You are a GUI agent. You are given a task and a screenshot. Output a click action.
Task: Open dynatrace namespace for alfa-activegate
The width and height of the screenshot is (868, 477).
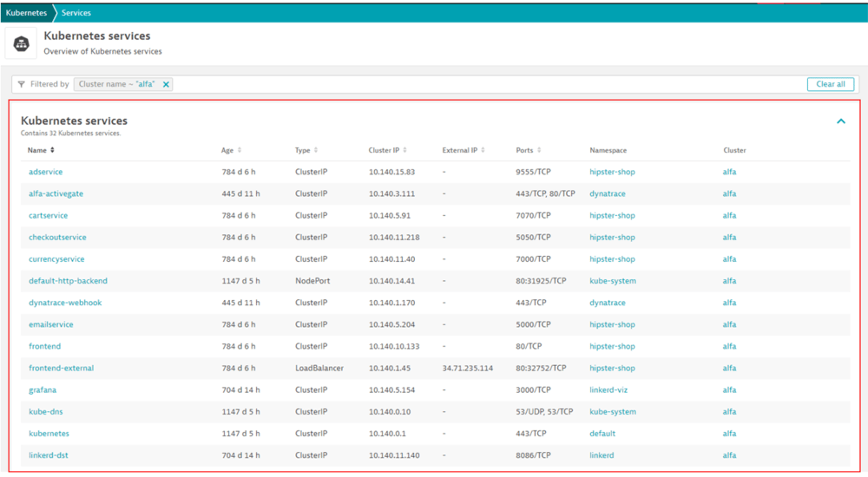(608, 193)
